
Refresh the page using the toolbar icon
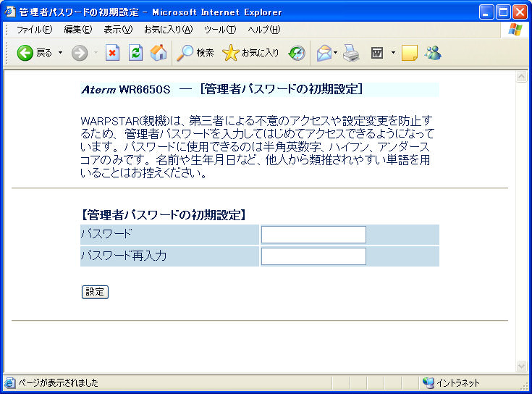[x=135, y=53]
